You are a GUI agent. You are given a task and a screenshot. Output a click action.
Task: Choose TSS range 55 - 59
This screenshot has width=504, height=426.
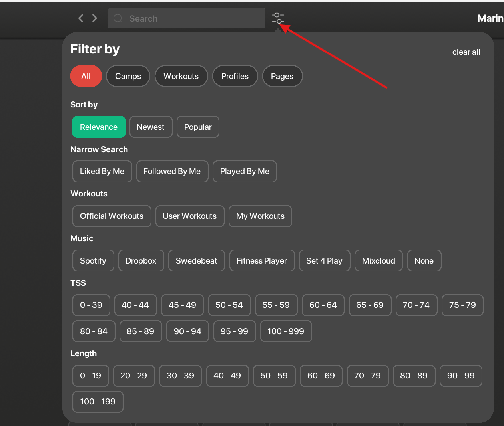tap(276, 305)
